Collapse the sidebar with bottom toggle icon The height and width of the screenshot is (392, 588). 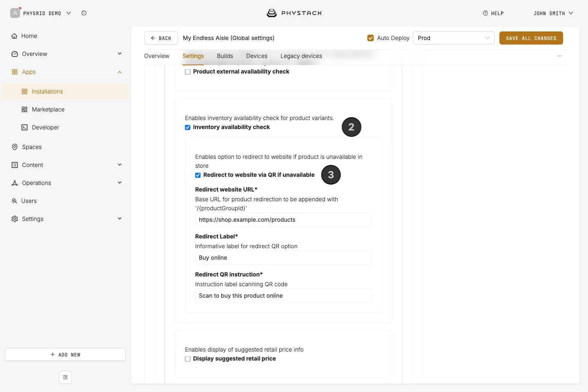[65, 377]
